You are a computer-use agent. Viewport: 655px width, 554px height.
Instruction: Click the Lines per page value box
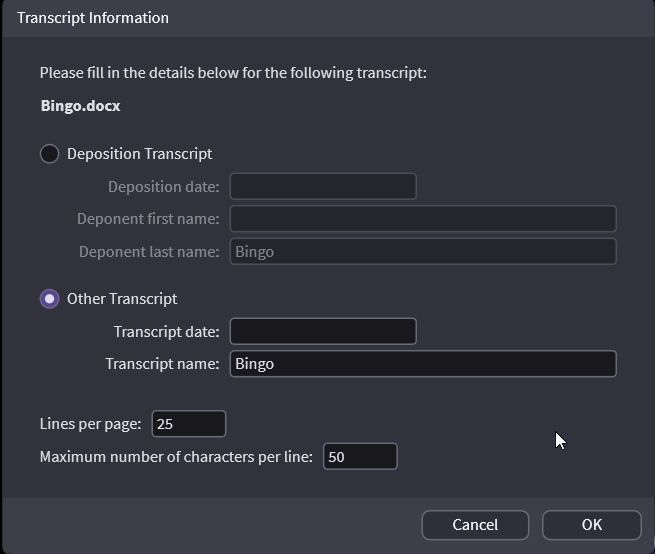tap(188, 424)
